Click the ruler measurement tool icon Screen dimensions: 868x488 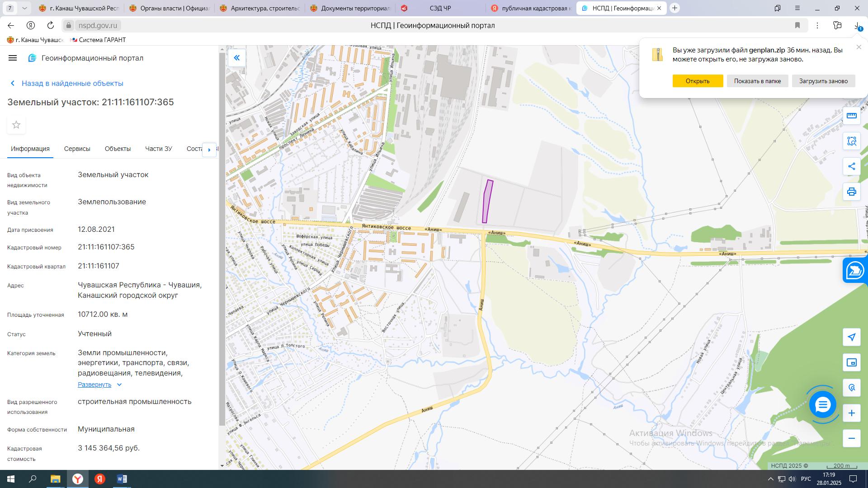pos(852,116)
